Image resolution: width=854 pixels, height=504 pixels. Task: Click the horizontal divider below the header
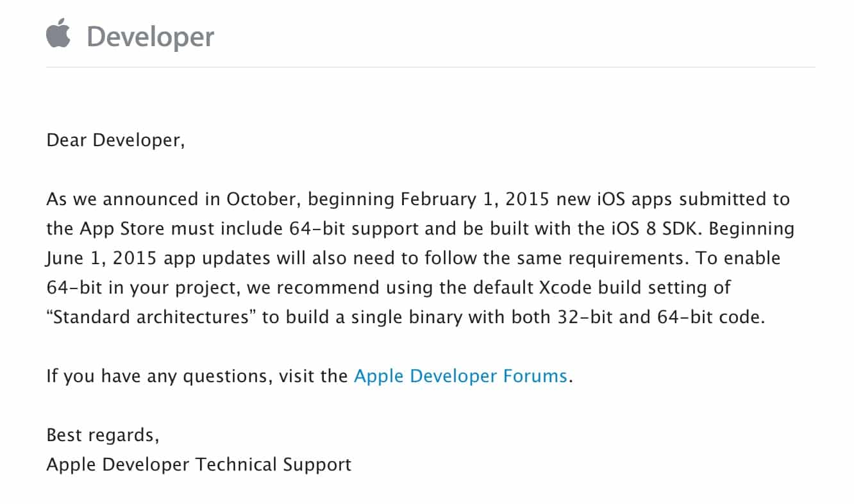[430, 67]
